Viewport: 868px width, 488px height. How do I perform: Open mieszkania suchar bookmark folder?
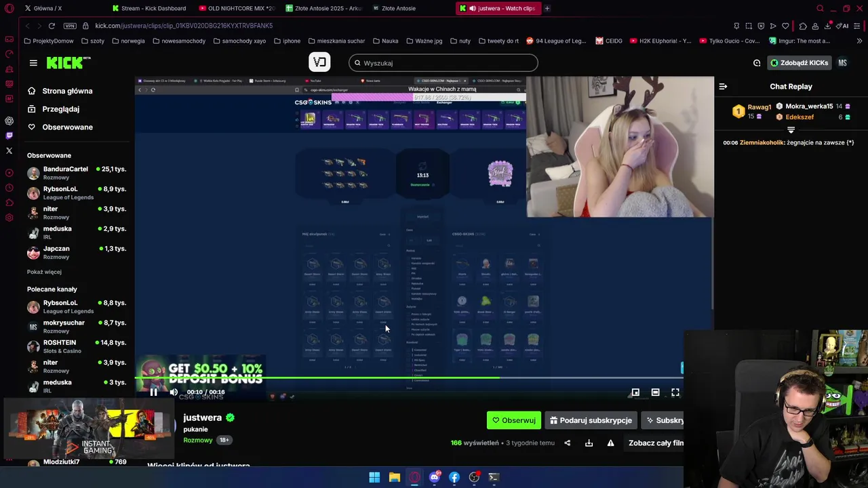click(x=336, y=41)
